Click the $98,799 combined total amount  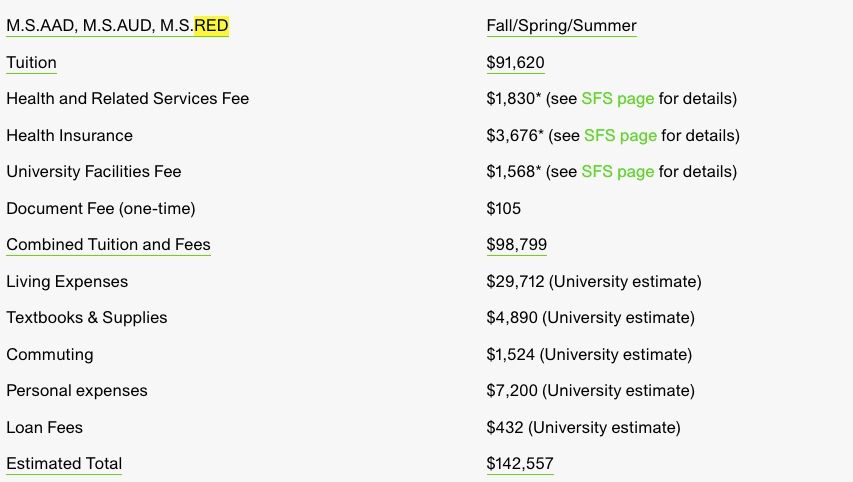pyautogui.click(x=517, y=245)
